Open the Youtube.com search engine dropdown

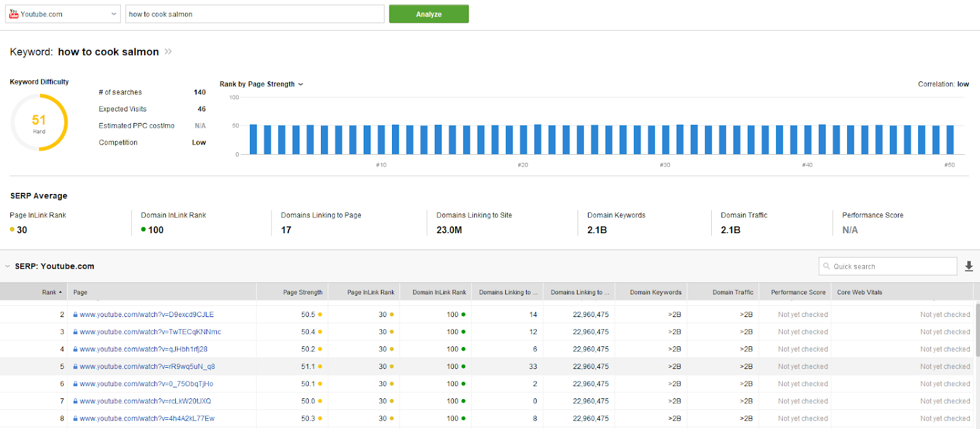(63, 14)
